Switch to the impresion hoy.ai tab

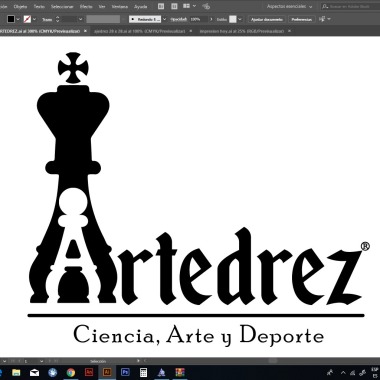(242, 31)
